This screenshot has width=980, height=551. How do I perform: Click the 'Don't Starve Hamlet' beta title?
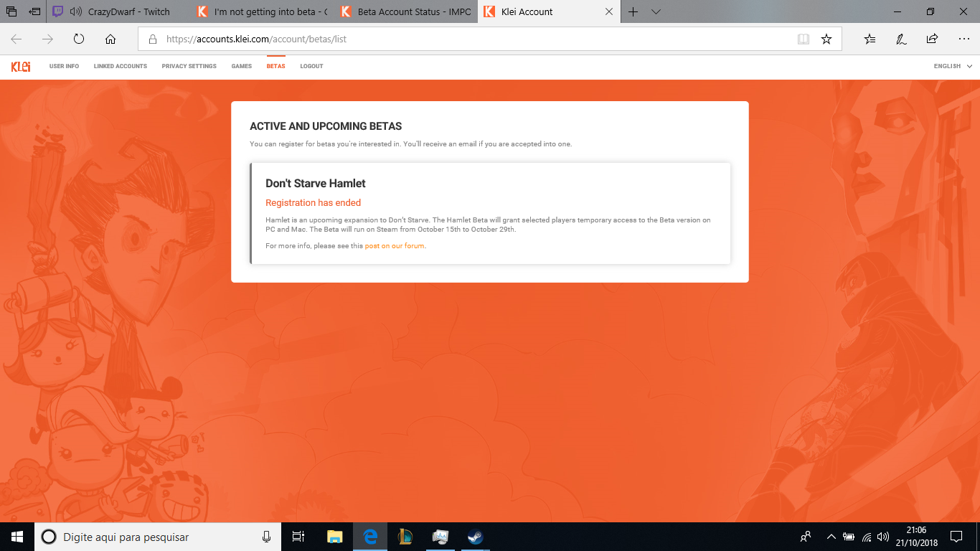pos(316,184)
